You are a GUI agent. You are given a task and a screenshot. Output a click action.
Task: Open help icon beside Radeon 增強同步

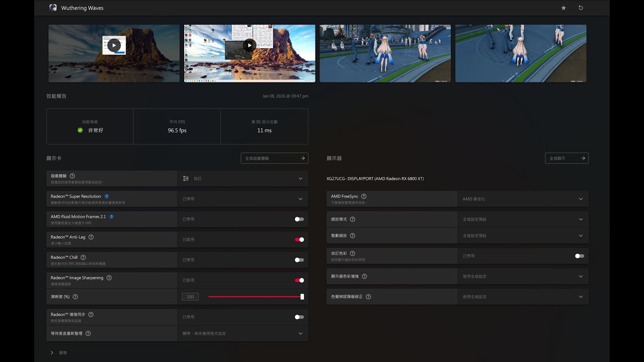tap(91, 314)
